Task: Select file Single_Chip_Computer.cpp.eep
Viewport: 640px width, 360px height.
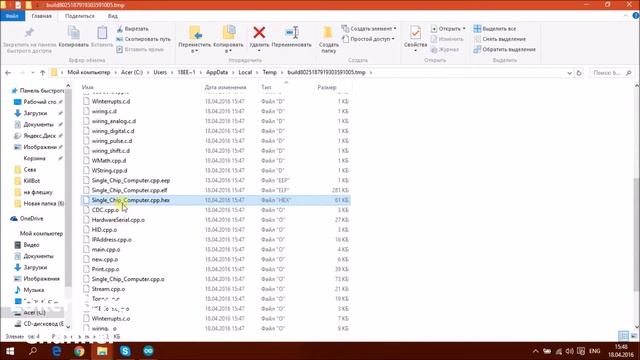Action: (x=131, y=180)
